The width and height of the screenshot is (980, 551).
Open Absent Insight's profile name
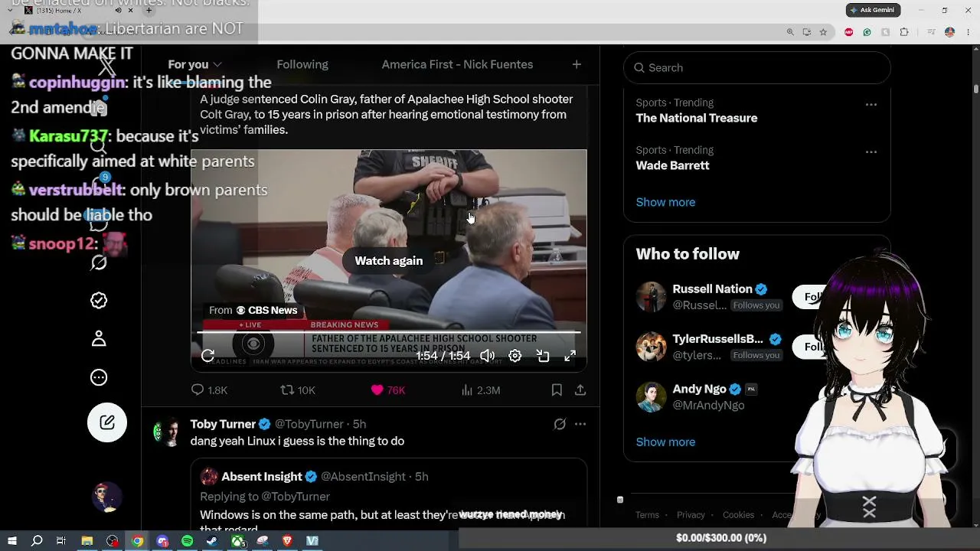pyautogui.click(x=262, y=477)
